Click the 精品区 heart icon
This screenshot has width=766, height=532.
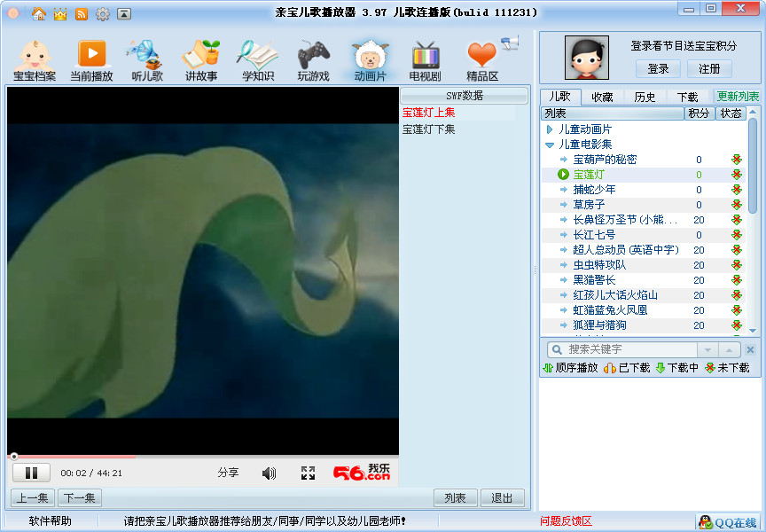pyautogui.click(x=482, y=59)
